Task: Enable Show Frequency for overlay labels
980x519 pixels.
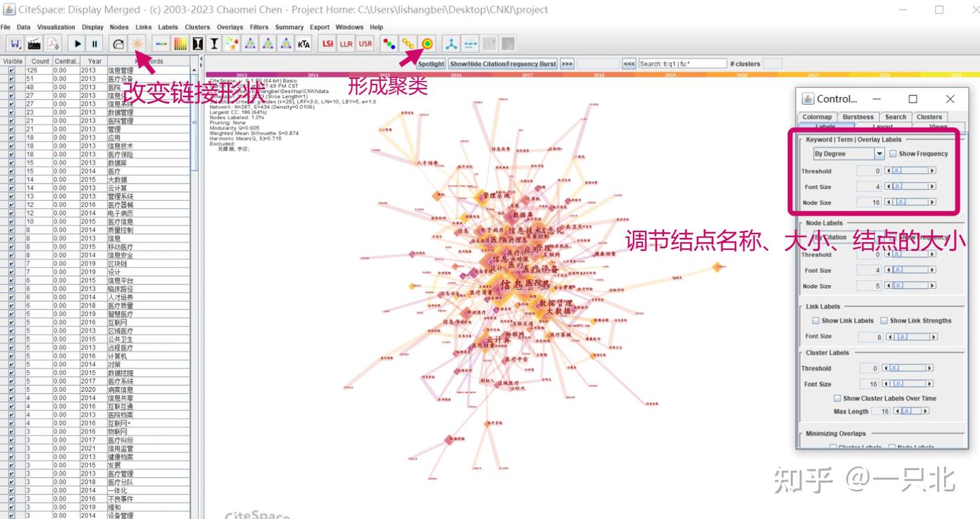Action: 893,153
